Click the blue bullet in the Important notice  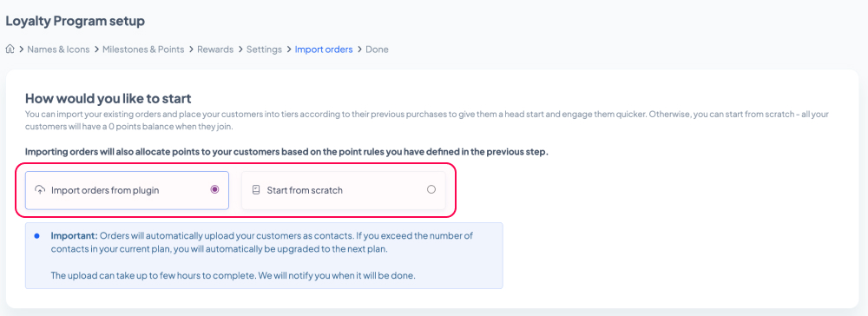coord(37,236)
